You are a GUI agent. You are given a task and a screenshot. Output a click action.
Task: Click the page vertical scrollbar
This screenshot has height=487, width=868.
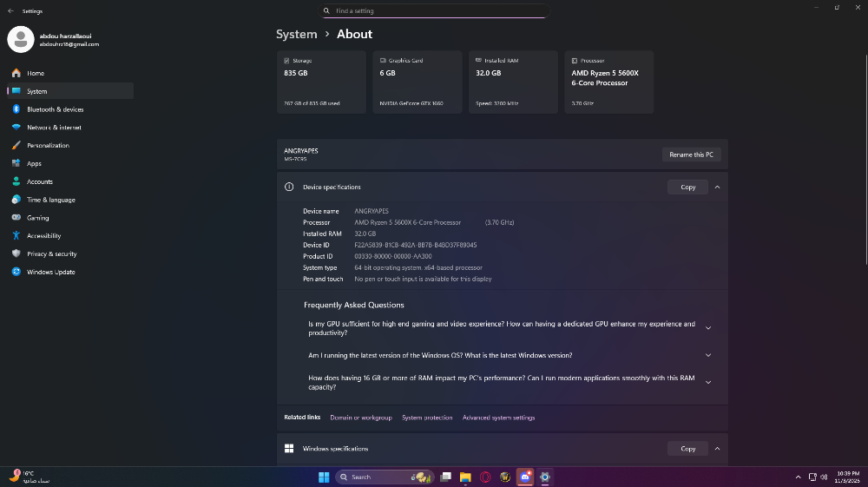click(865, 161)
